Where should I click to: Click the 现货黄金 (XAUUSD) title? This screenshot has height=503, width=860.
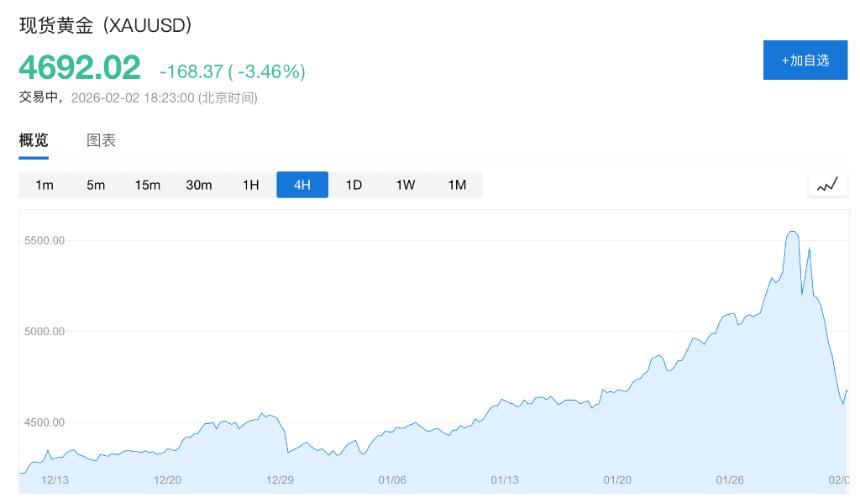pos(105,24)
